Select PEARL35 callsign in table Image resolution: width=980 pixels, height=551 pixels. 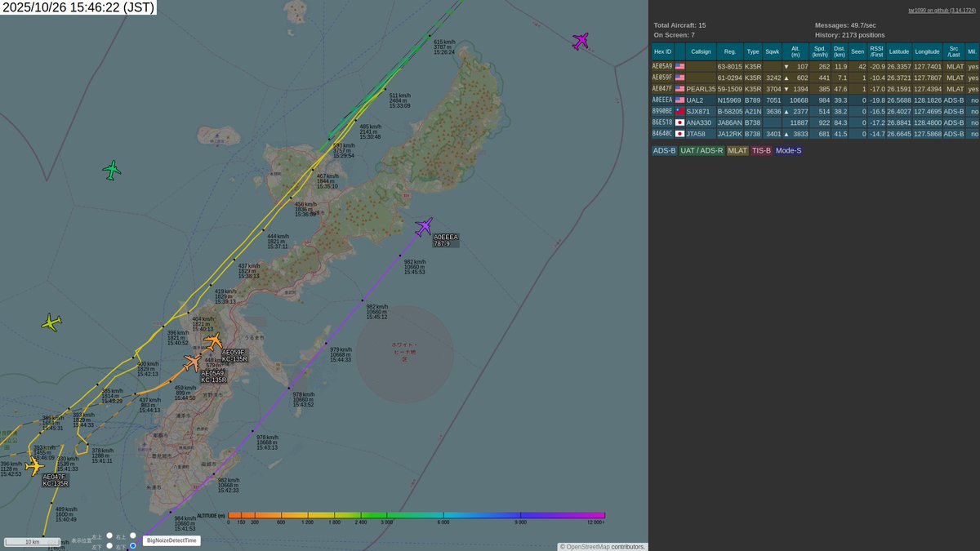click(x=701, y=88)
